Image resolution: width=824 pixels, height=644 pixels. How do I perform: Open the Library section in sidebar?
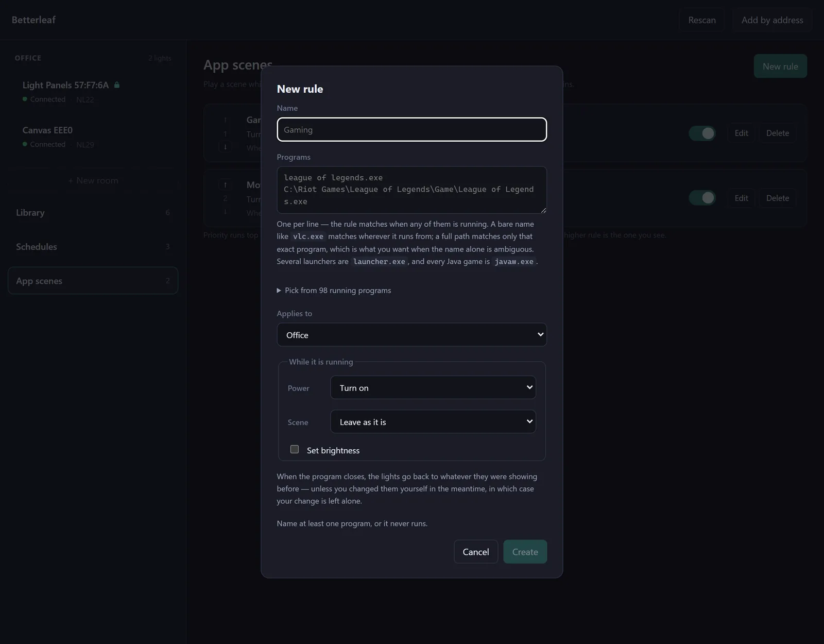click(93, 213)
